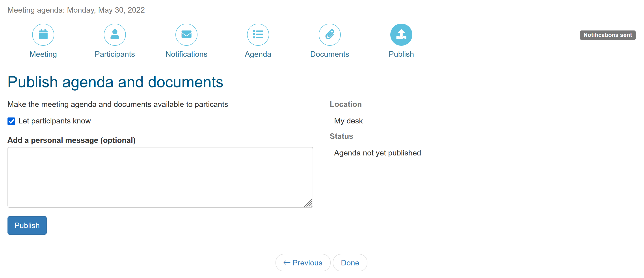Switch to the Notifications step label

click(x=186, y=54)
